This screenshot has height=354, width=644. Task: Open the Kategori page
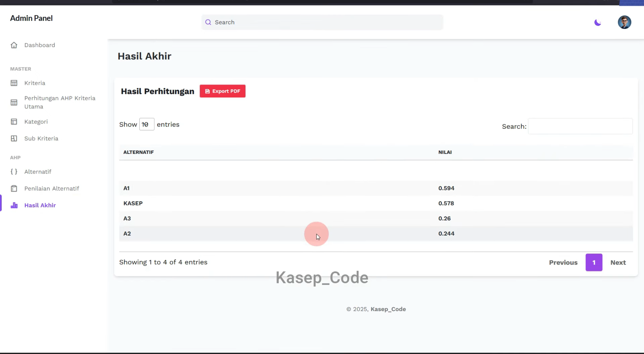tap(36, 122)
